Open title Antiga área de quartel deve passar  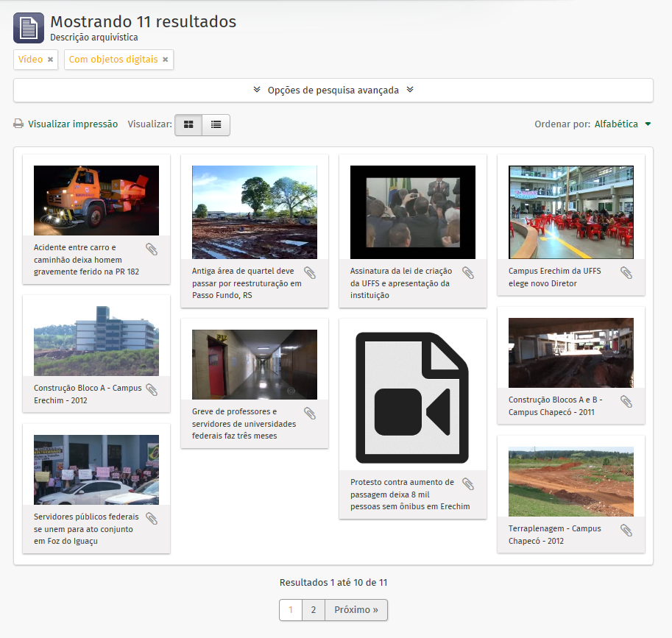point(247,283)
